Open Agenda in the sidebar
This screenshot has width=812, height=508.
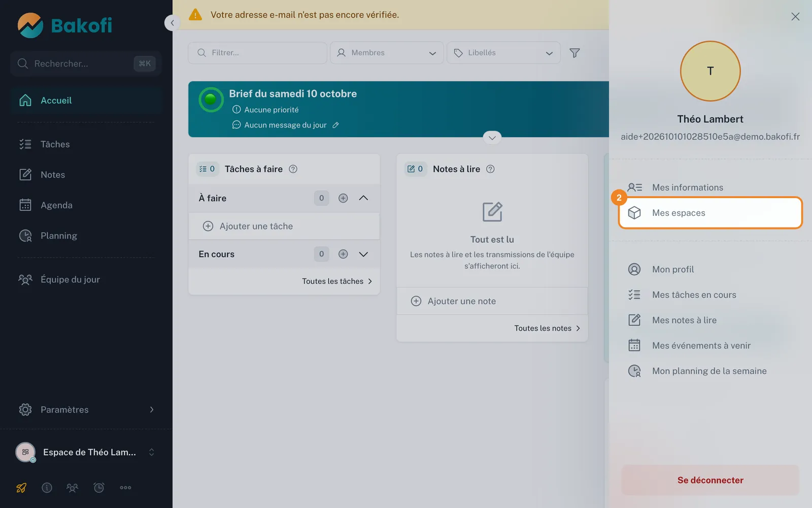point(86,205)
